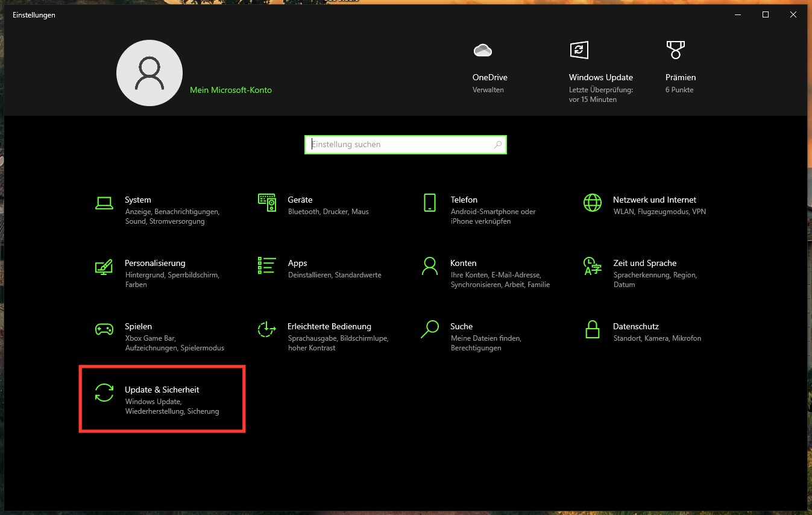Click the Konten person icon
Screen dimensions: 812x515
click(x=430, y=266)
